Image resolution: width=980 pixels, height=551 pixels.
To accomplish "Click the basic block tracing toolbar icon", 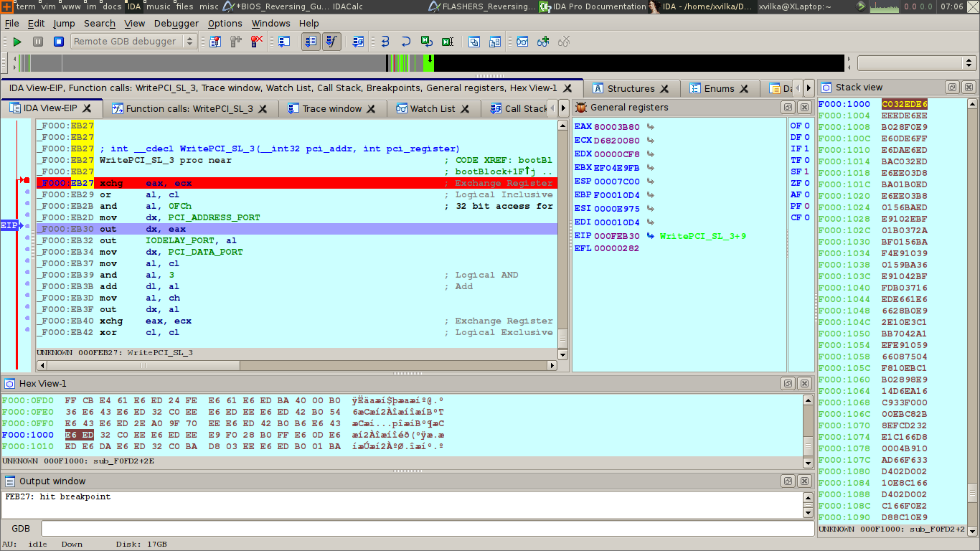I will 358,42.
